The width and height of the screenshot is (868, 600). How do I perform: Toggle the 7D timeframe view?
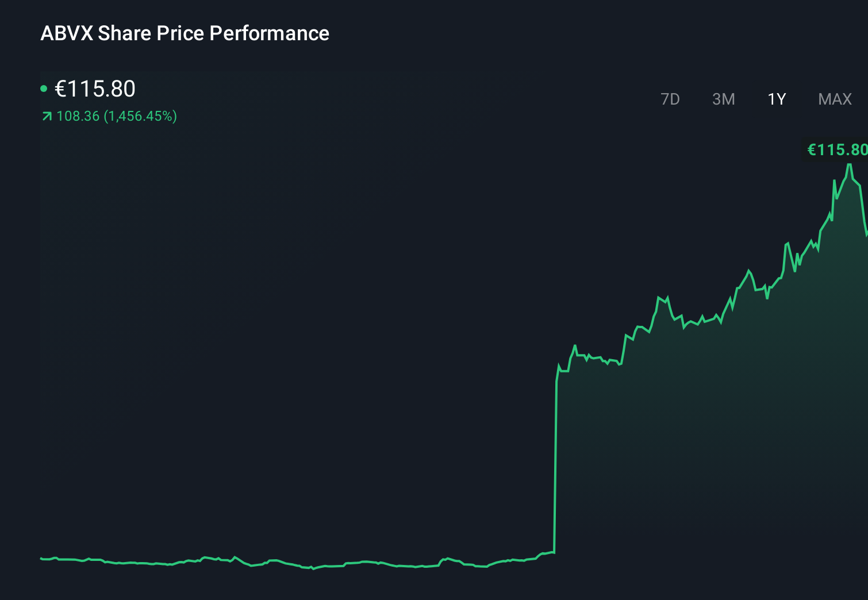[670, 99]
